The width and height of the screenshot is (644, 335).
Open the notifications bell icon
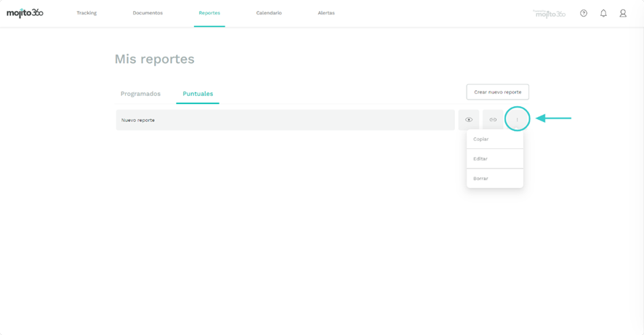click(x=603, y=13)
